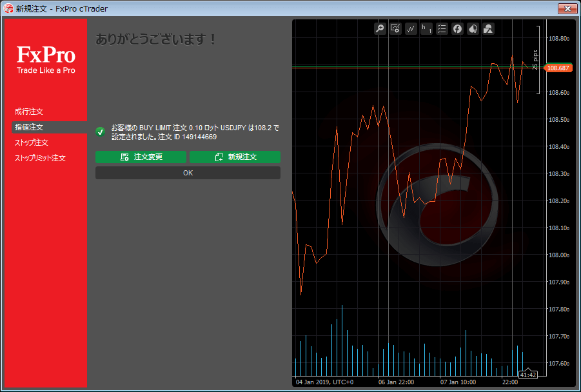Click the 25 pips range marker label

(535, 60)
